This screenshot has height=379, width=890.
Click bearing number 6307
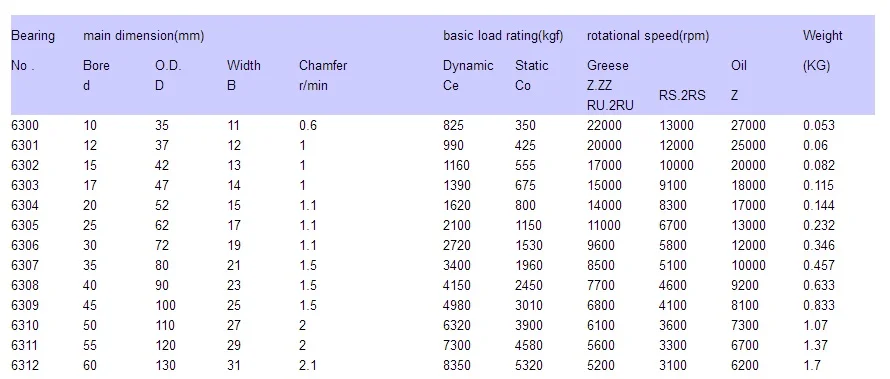point(25,265)
